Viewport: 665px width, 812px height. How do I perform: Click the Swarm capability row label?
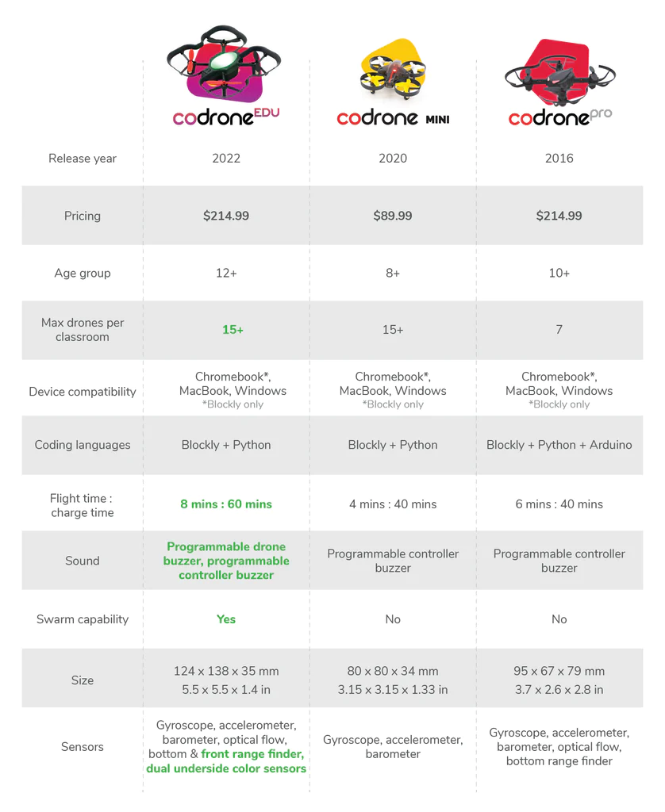(x=83, y=619)
